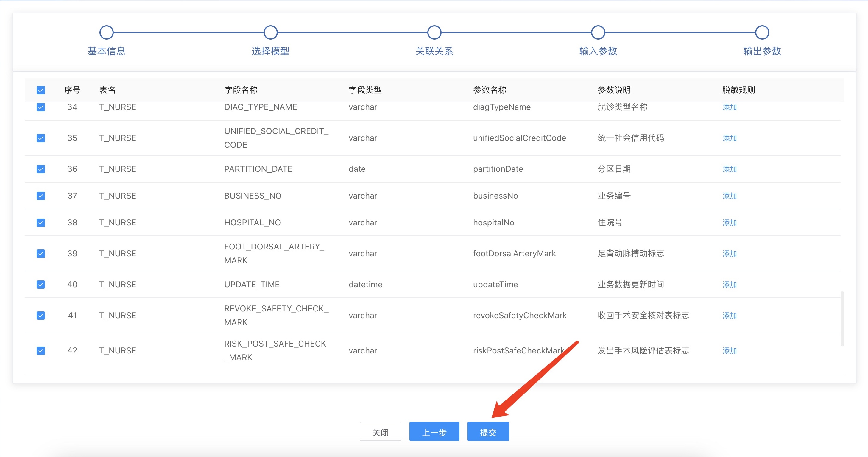The height and width of the screenshot is (457, 868).
Task: Click the 基本信息 step circle
Action: coord(107,33)
